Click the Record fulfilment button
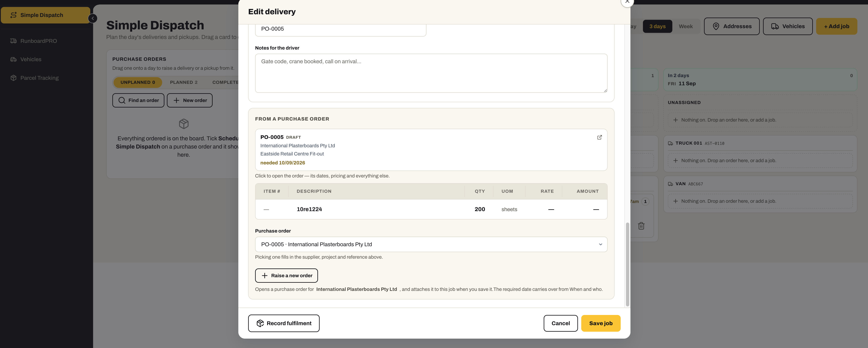This screenshot has width=868, height=348. point(284,324)
